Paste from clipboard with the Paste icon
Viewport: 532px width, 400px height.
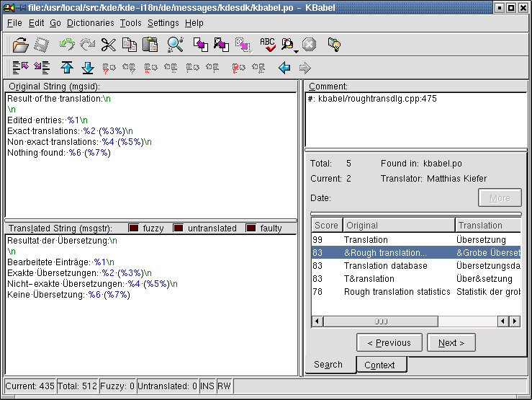pos(150,45)
